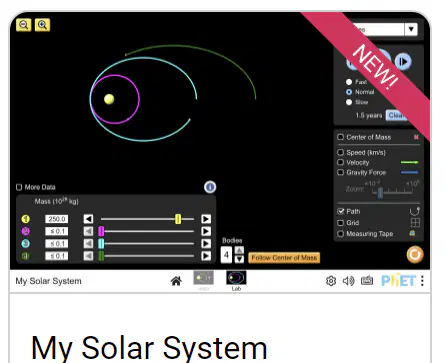446x363 pixels.
Task: Open the info button near More Data
Action: tap(210, 187)
